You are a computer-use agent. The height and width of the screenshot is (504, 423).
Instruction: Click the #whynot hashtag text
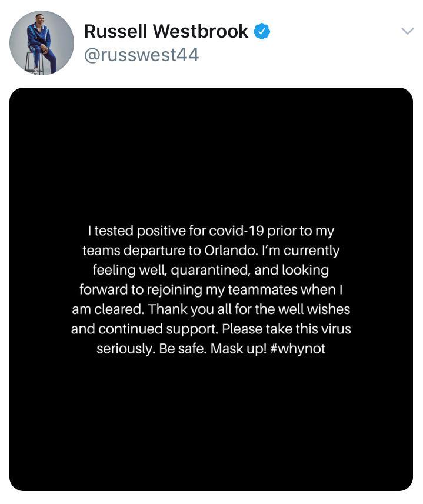298,349
